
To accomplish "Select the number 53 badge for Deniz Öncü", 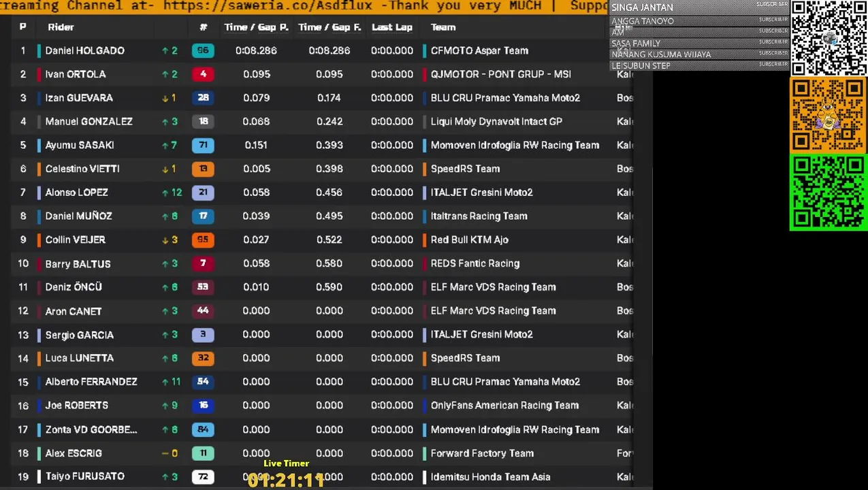I will tap(203, 287).
